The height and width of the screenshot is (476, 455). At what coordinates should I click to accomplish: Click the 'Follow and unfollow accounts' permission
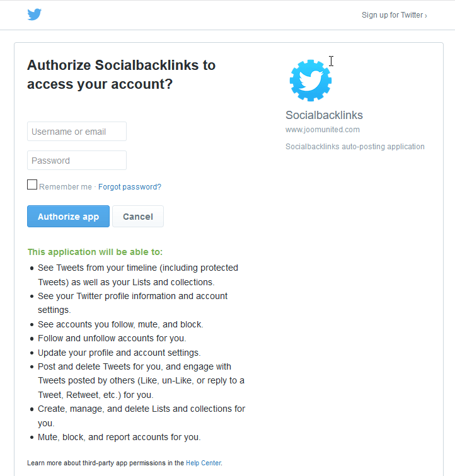pos(112,338)
